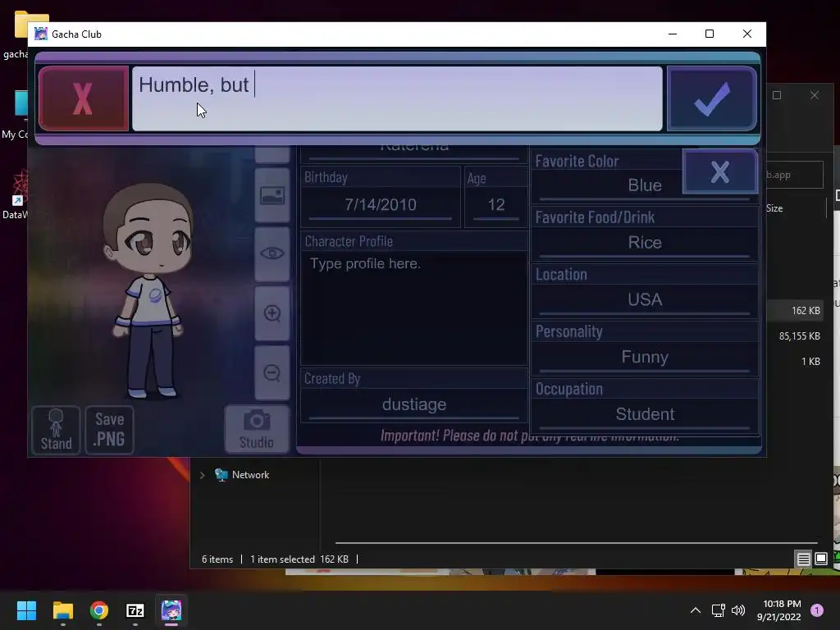Open the background image picker icon
Viewport: 840px width, 630px height.
(272, 195)
